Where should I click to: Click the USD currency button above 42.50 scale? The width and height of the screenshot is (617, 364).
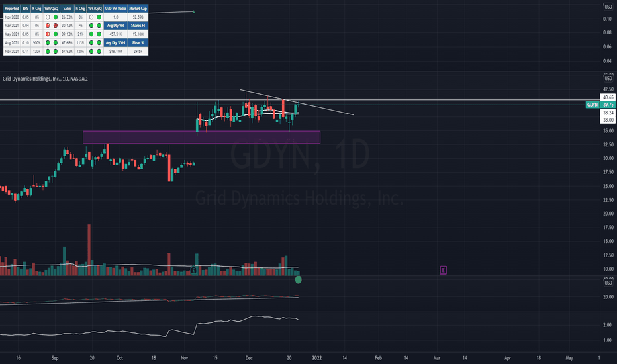(608, 78)
